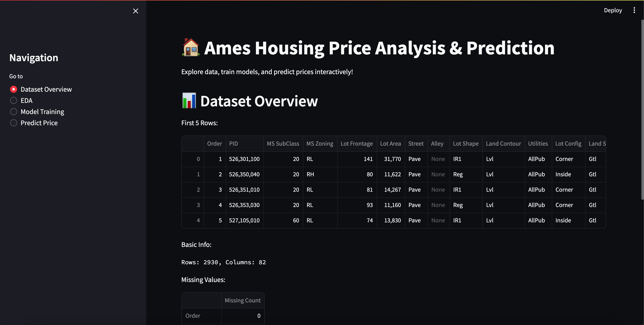Click the page vertical scrollbar
This screenshot has width=644, height=325.
coord(642,110)
